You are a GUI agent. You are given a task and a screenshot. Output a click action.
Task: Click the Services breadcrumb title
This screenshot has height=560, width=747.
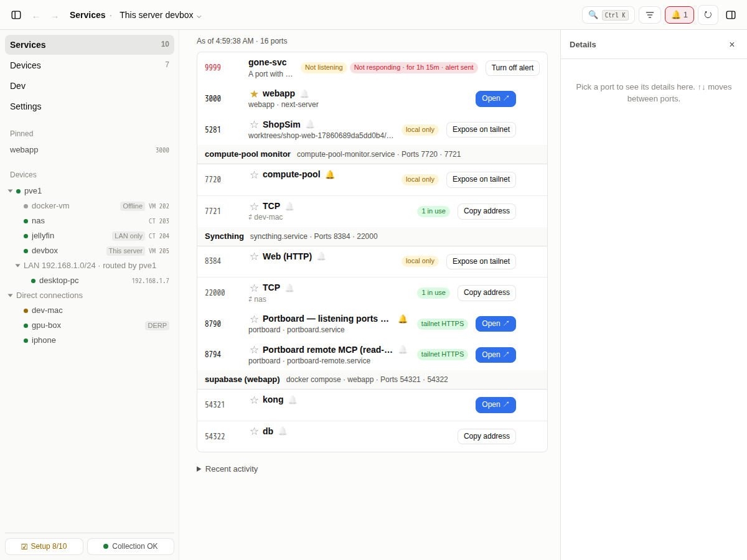[x=88, y=15]
